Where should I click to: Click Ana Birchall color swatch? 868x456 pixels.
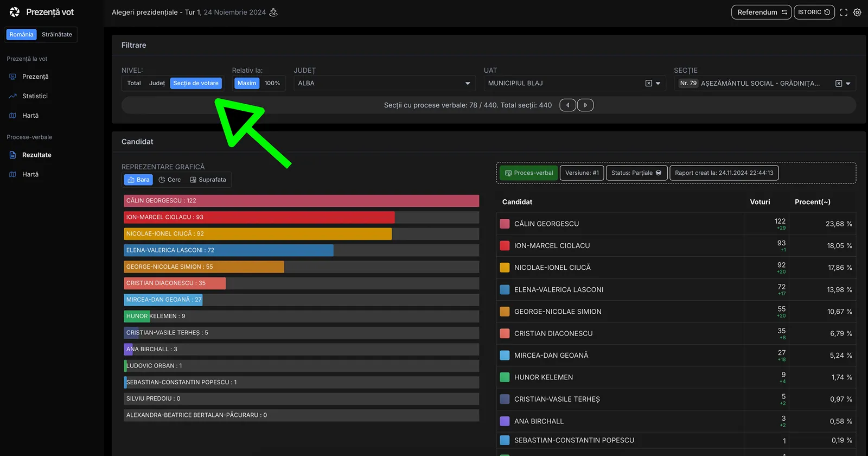pyautogui.click(x=505, y=421)
